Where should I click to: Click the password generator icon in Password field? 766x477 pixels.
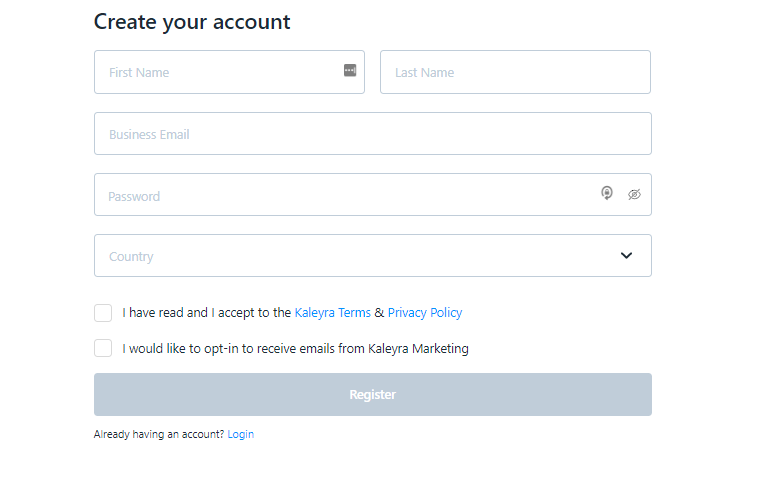607,193
